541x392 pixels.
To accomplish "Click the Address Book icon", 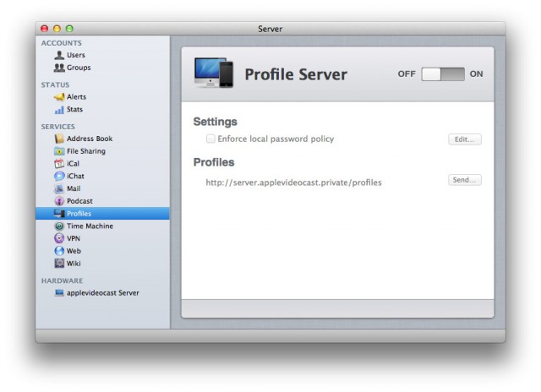I will (x=59, y=139).
